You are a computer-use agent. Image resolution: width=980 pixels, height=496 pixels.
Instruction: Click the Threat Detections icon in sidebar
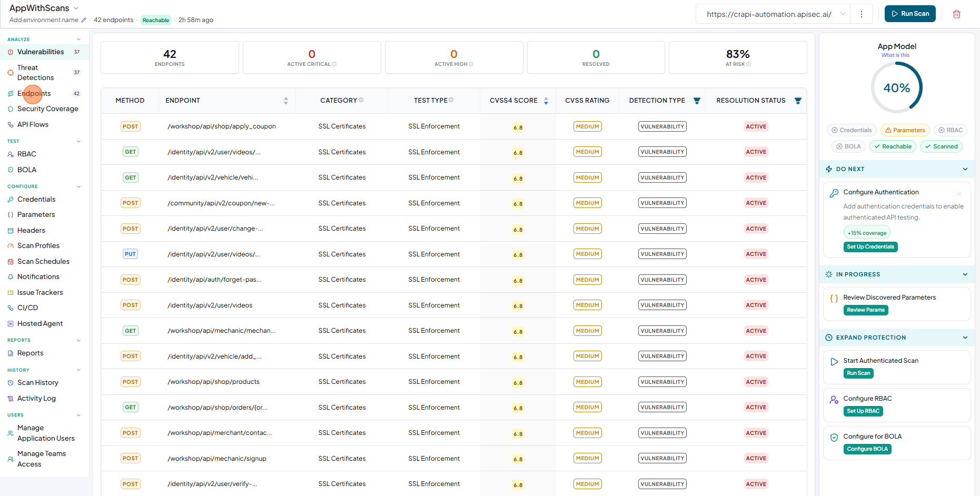(11, 73)
